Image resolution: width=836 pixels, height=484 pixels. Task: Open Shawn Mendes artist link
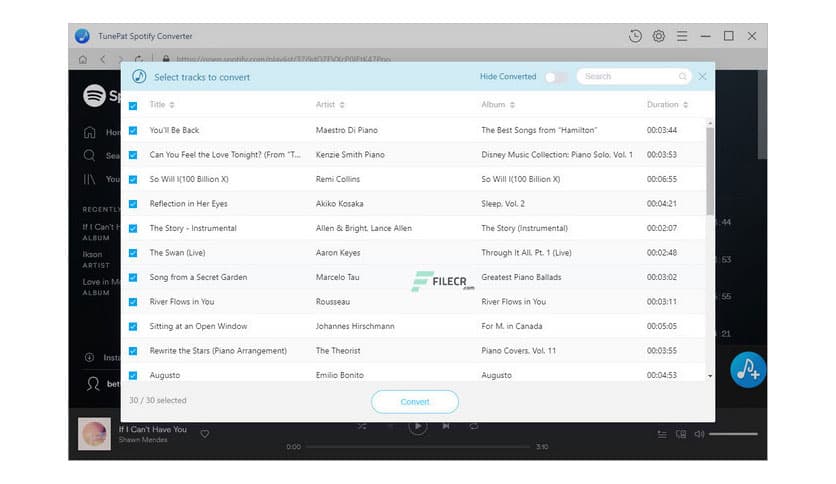point(143,440)
